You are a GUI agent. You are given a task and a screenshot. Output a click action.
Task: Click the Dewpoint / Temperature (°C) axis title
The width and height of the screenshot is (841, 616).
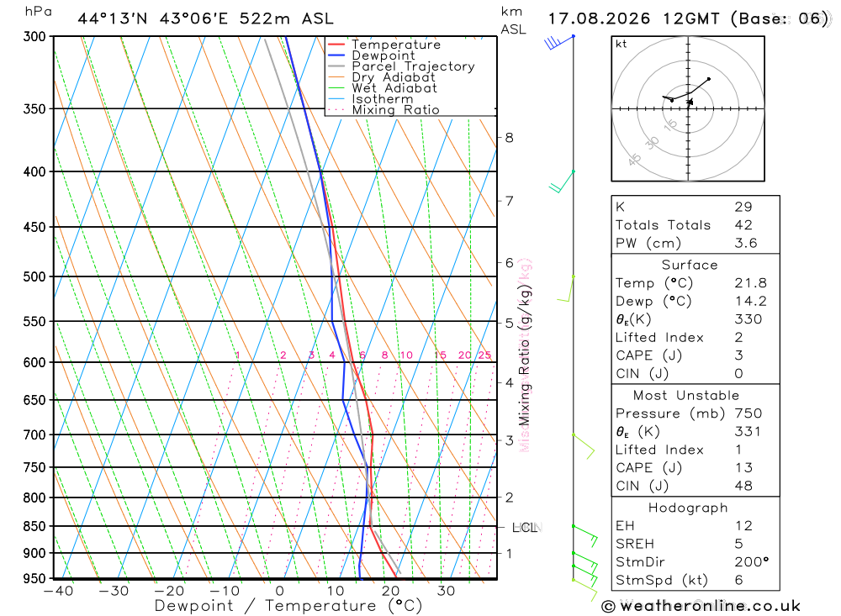click(x=288, y=606)
